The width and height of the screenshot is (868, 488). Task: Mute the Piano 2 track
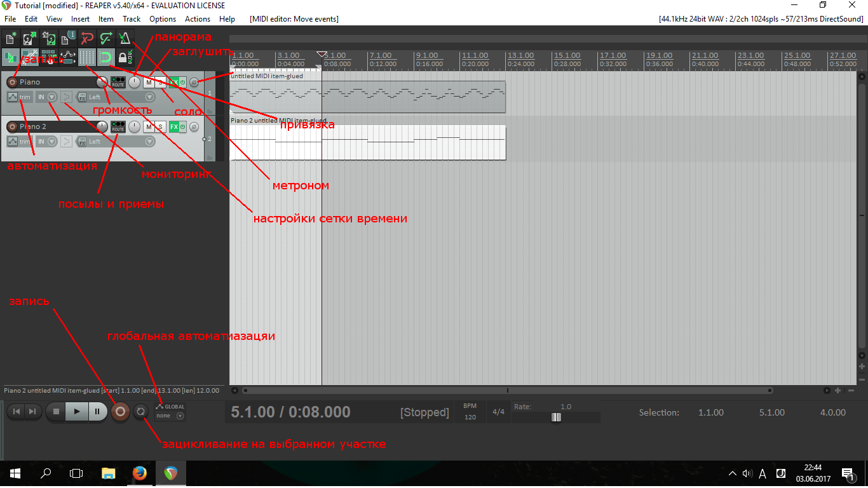[x=149, y=126]
